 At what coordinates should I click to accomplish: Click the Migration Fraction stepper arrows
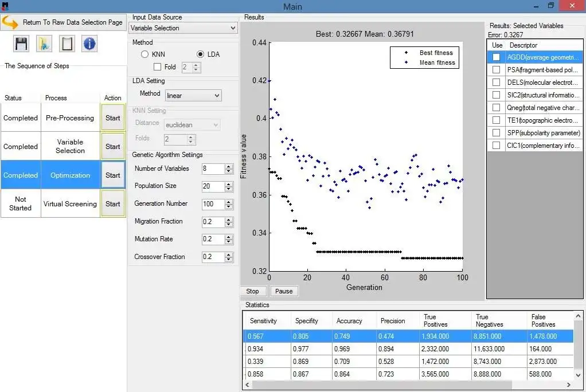[229, 222]
